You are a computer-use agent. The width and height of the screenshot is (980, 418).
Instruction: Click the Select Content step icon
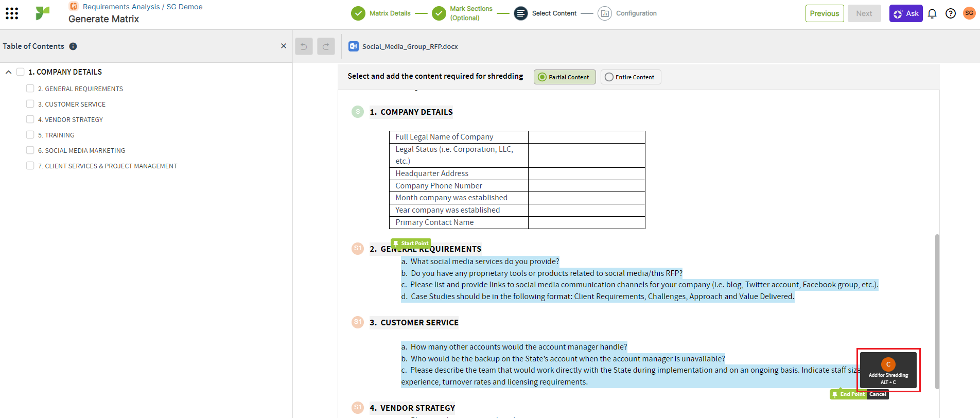pyautogui.click(x=521, y=13)
